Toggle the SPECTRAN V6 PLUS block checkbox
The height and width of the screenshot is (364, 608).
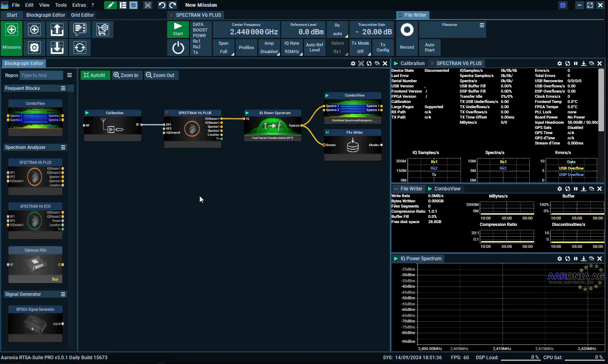pyautogui.click(x=167, y=113)
